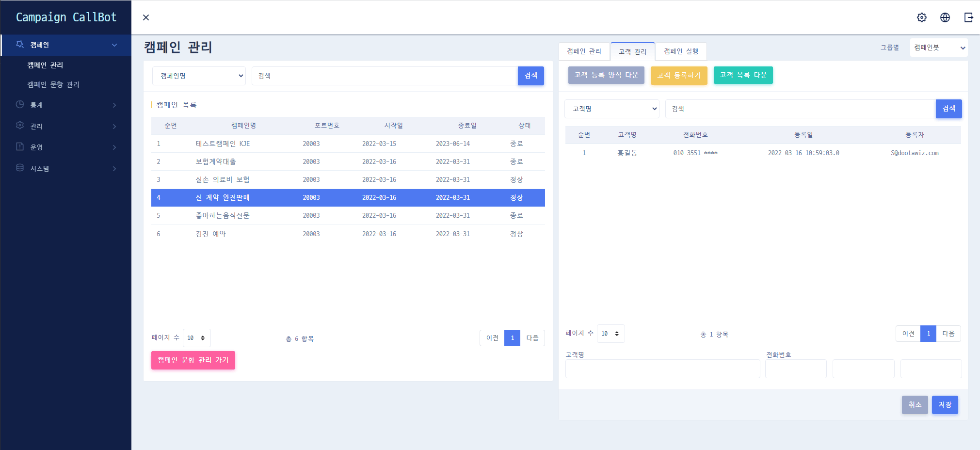This screenshot has width=980, height=450.
Task: Click the 고객명 input field at bottom
Action: pos(662,369)
